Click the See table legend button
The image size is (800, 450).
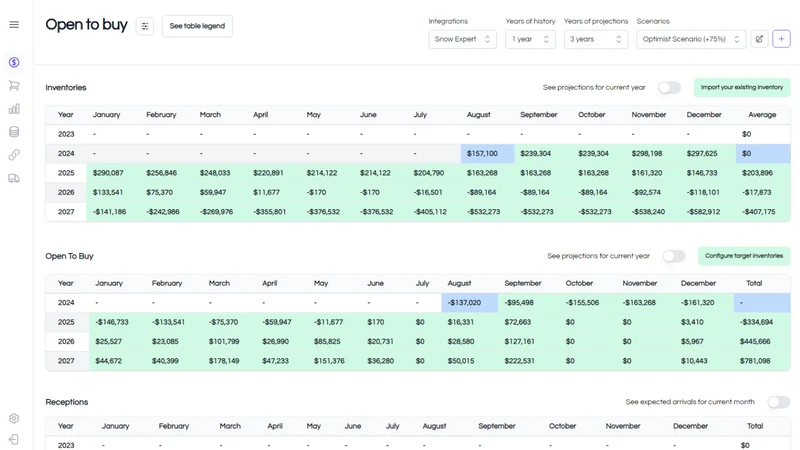(x=197, y=26)
